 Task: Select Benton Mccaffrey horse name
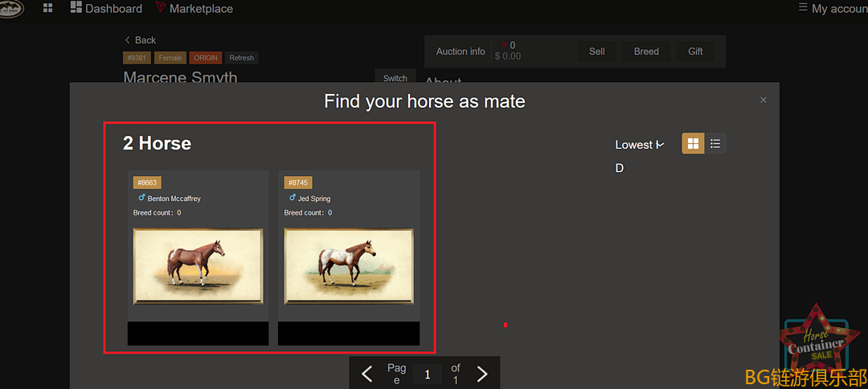tap(174, 199)
